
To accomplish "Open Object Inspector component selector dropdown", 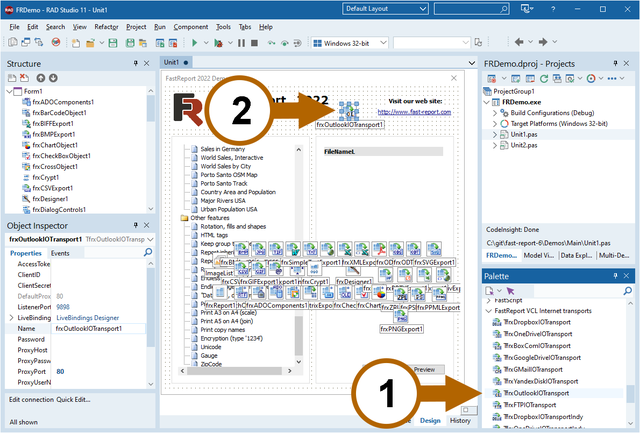I will click(x=150, y=239).
